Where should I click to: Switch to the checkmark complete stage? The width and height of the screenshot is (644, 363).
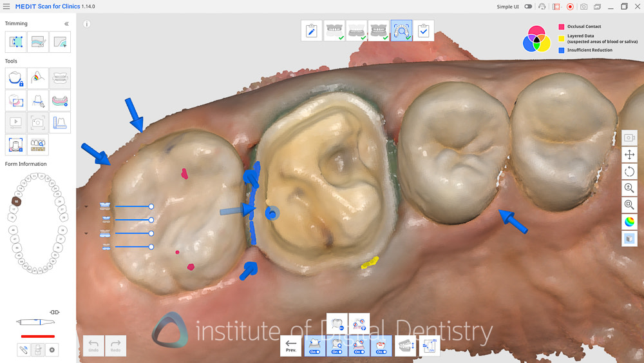(x=424, y=30)
